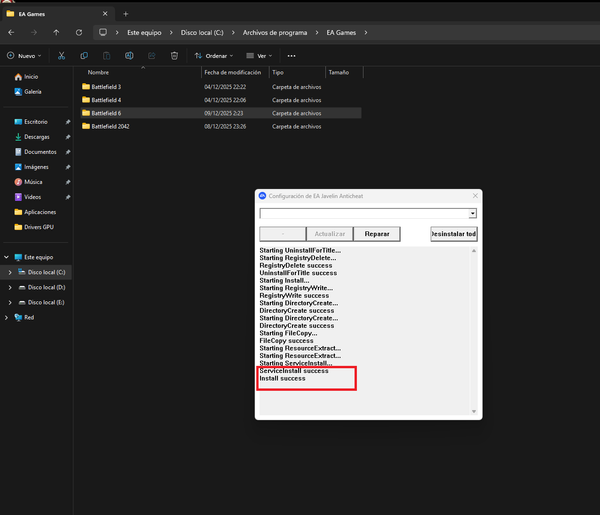Viewport: 600px width, 515px height.
Task: Expand the Ver view dropdown
Action: (x=260, y=56)
